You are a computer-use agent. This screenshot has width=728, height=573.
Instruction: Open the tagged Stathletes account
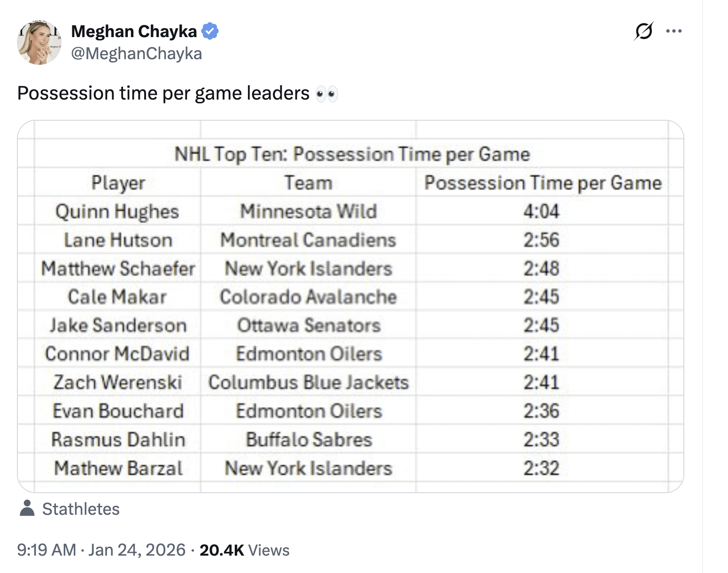(81, 509)
